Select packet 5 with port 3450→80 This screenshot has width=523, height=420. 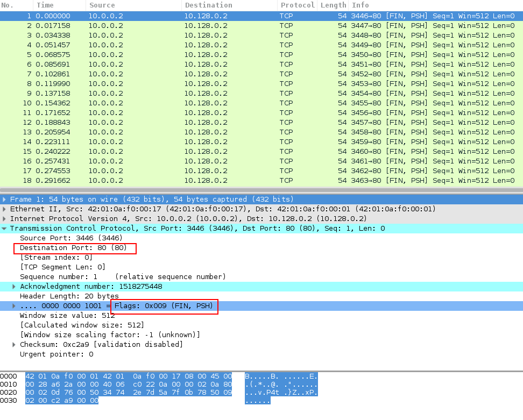click(x=261, y=54)
